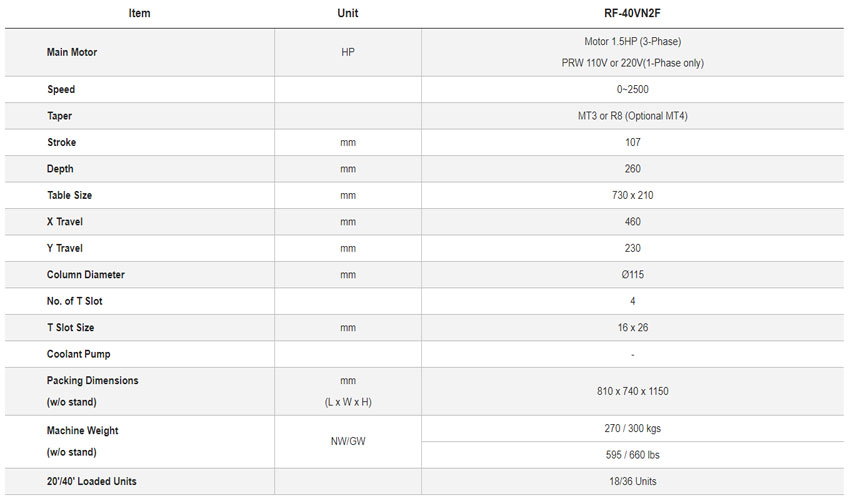The height and width of the screenshot is (500, 850).
Task: Click the Y Travel row label
Action: pyautogui.click(x=65, y=248)
